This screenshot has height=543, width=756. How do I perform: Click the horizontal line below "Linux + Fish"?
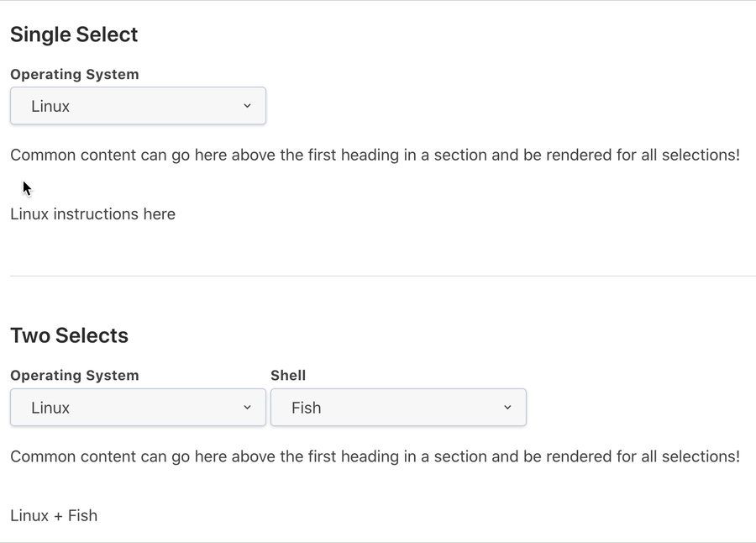(378, 542)
